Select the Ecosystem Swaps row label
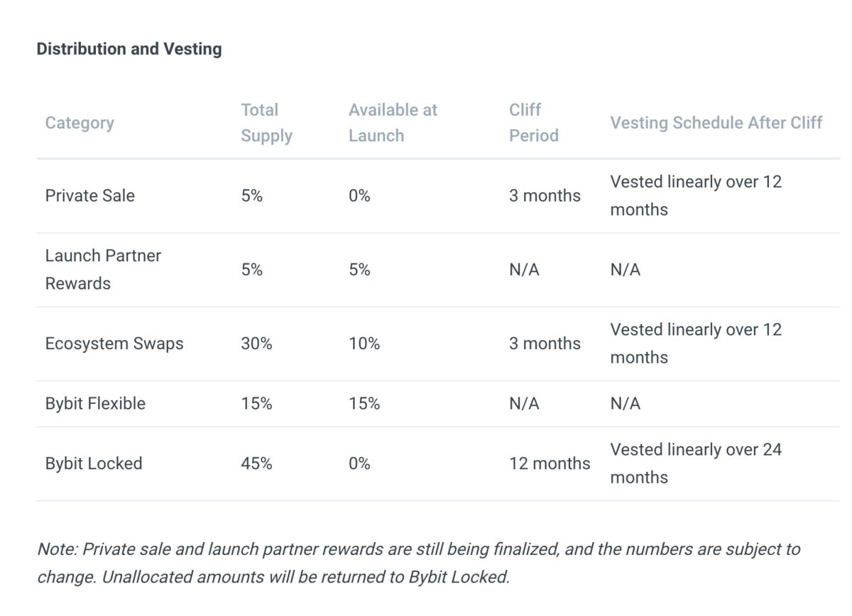This screenshot has width=852, height=616. 114,343
